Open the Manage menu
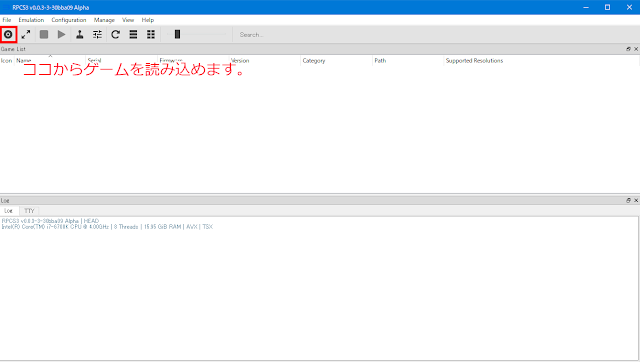This screenshot has width=640, height=362. [104, 20]
